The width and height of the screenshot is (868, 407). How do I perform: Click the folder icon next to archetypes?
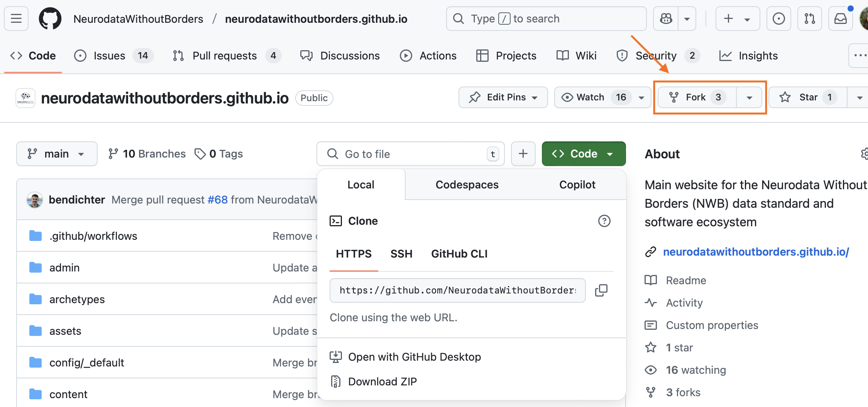click(35, 299)
